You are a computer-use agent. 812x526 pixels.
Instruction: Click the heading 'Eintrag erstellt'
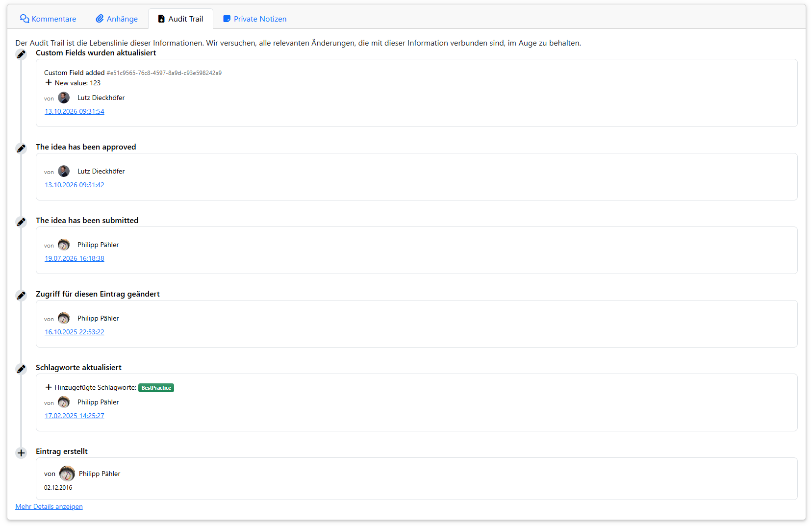[62, 451]
